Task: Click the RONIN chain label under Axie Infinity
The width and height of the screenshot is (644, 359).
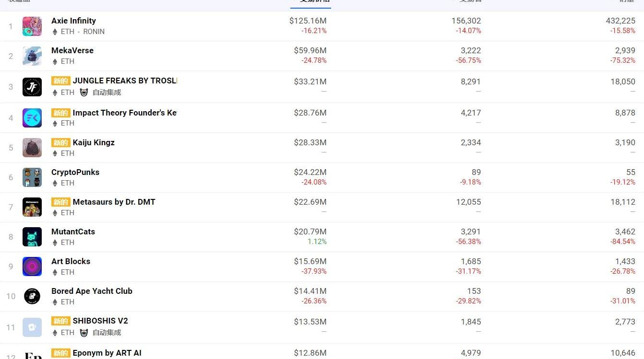Action: pyautogui.click(x=94, y=32)
